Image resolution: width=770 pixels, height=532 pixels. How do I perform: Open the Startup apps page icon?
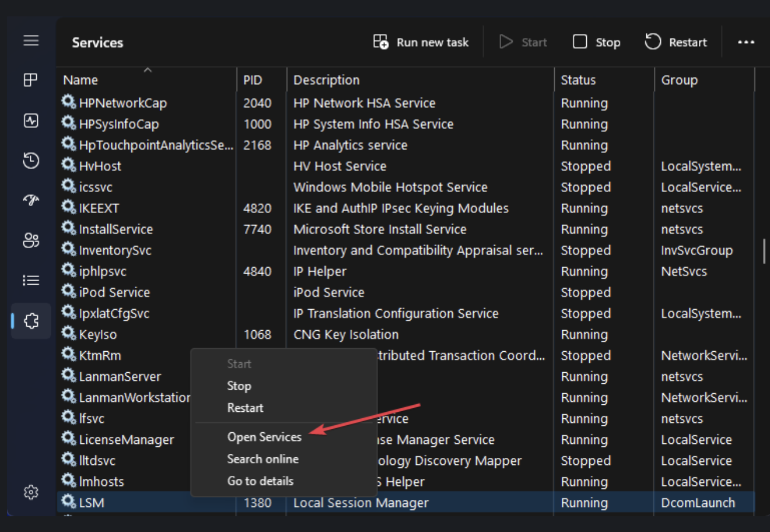click(31, 200)
